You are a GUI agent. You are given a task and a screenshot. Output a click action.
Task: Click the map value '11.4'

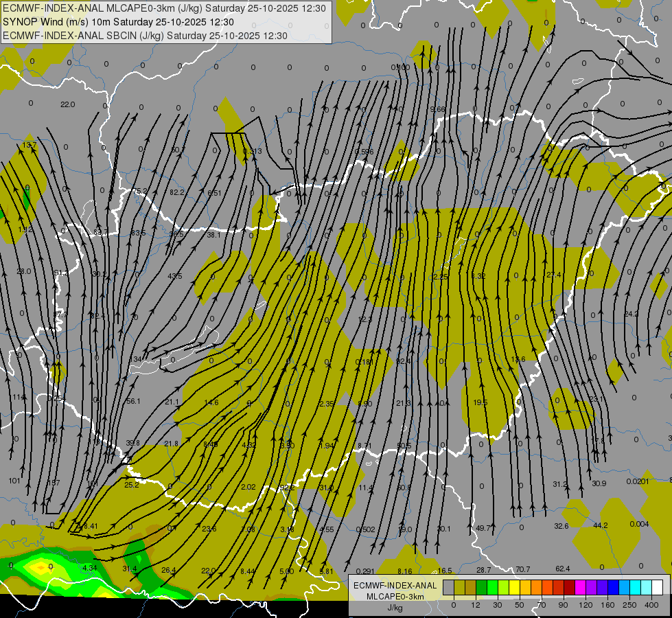[x=366, y=488]
